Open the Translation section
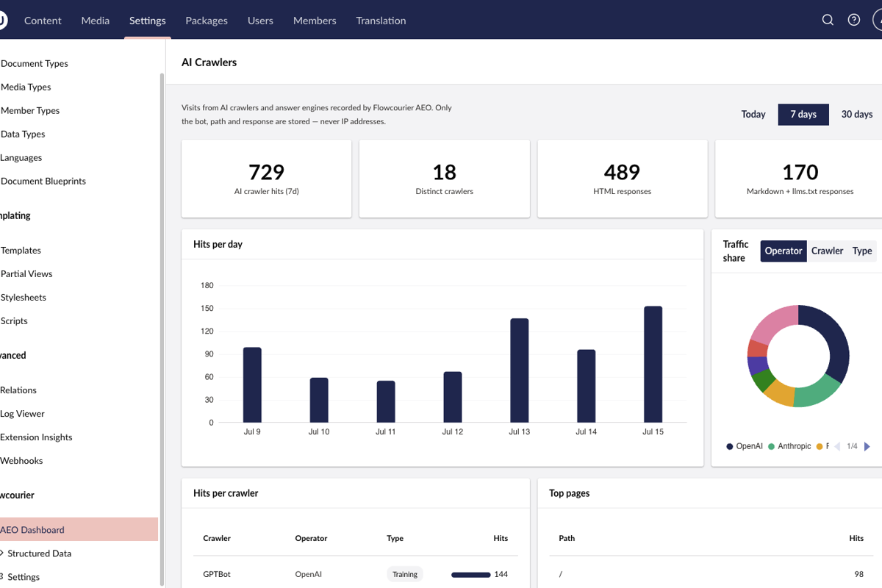The width and height of the screenshot is (882, 588). click(381, 21)
